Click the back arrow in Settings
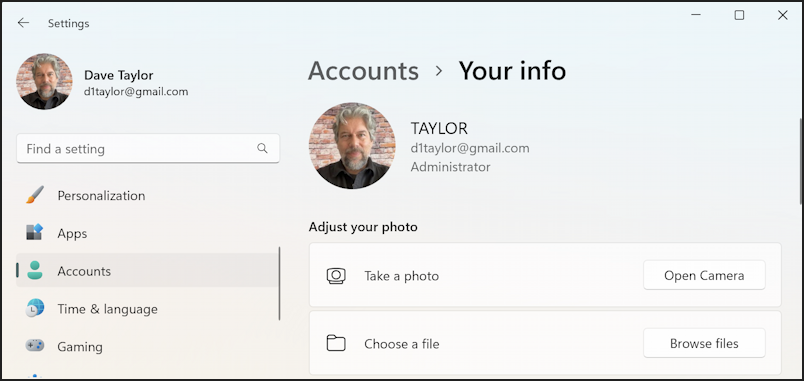Screen dimensions: 804x381 23,23
